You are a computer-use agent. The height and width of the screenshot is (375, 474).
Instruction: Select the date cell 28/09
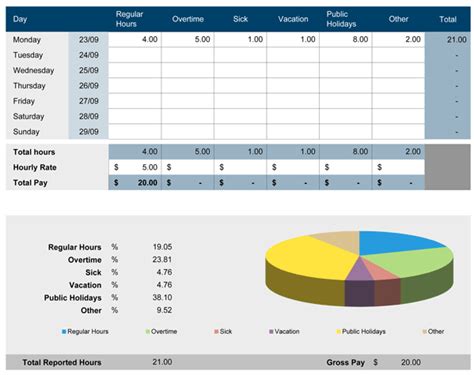click(89, 116)
